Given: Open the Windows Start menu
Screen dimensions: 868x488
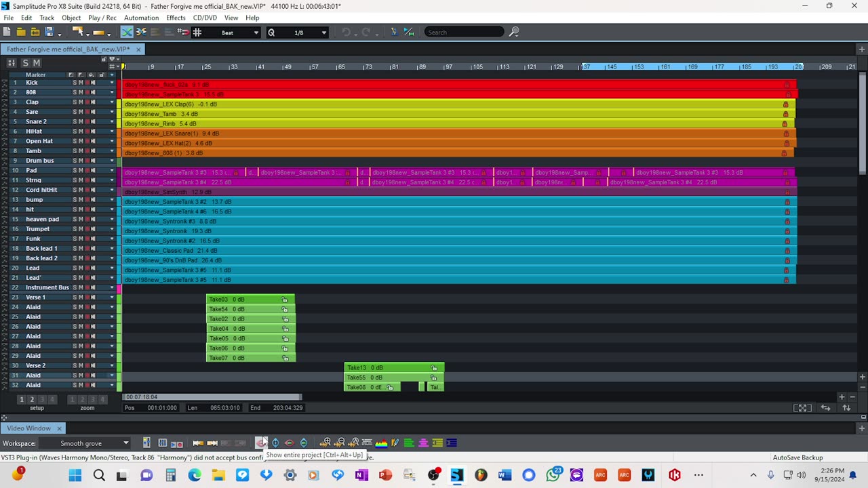Looking at the screenshot, I should pyautogui.click(x=75, y=475).
